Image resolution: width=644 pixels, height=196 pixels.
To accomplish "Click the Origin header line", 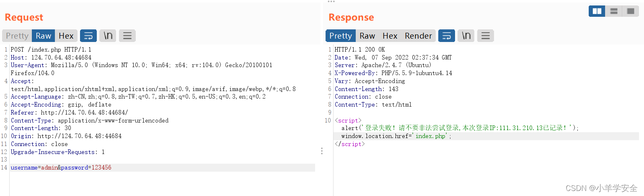I will pos(66,136).
